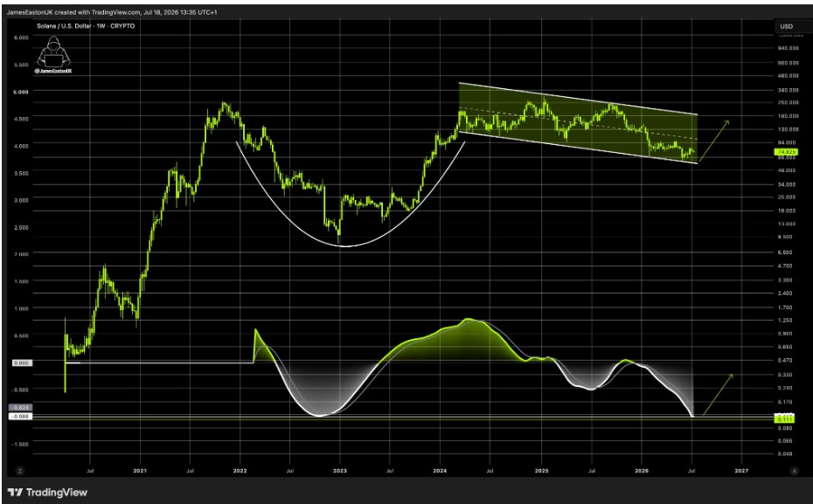This screenshot has height=504, width=813.
Task: Click the round Z button at bottom-left
Action: tap(20, 471)
